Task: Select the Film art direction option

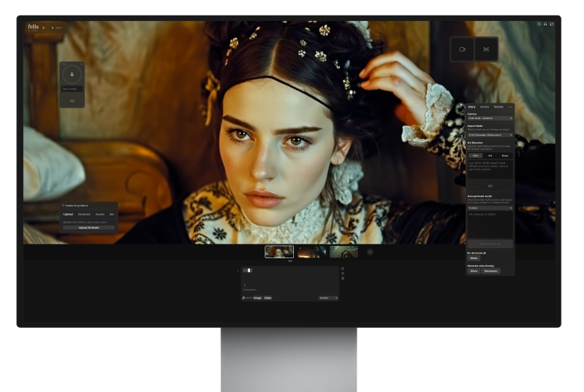Action: point(476,155)
